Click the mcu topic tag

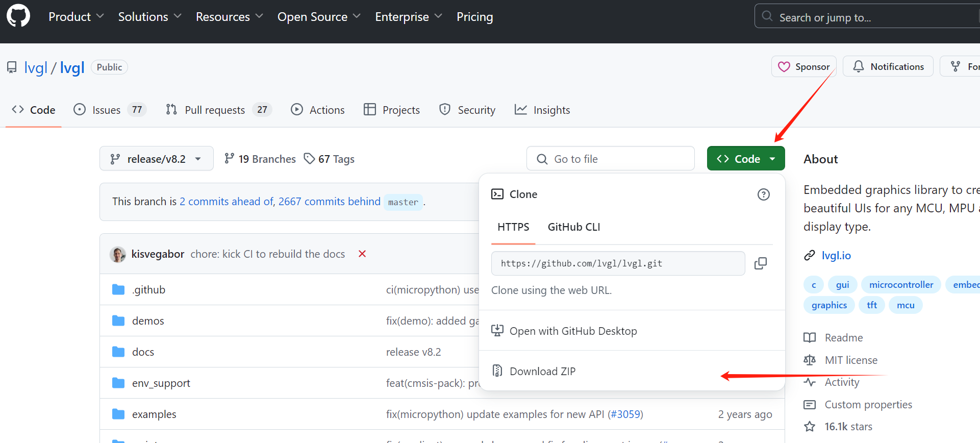(x=906, y=305)
